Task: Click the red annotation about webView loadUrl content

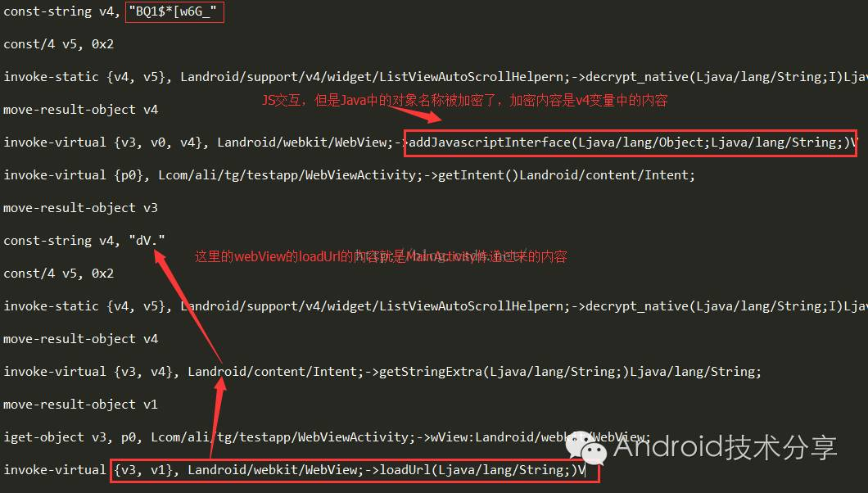Action: 381,256
